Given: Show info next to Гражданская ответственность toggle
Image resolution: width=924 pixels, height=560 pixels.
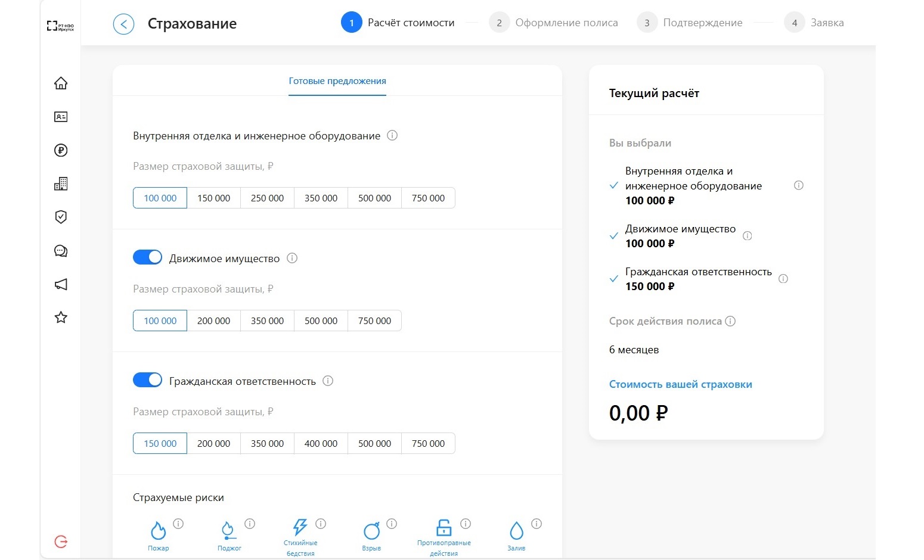Looking at the screenshot, I should 328,381.
